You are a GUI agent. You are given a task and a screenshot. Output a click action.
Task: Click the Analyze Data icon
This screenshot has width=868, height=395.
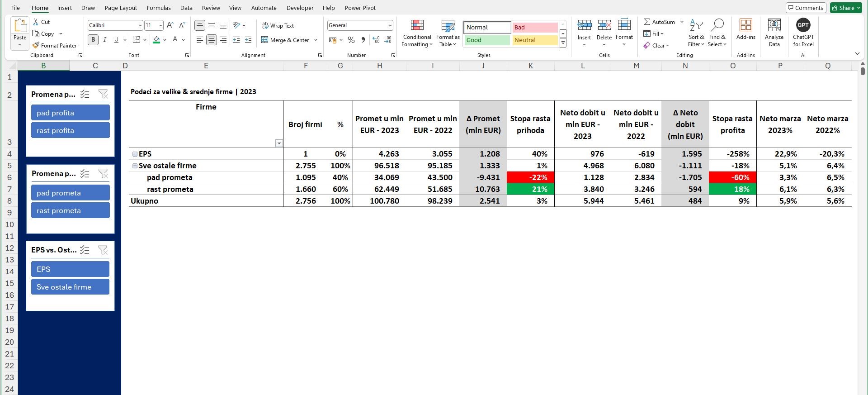click(x=774, y=33)
